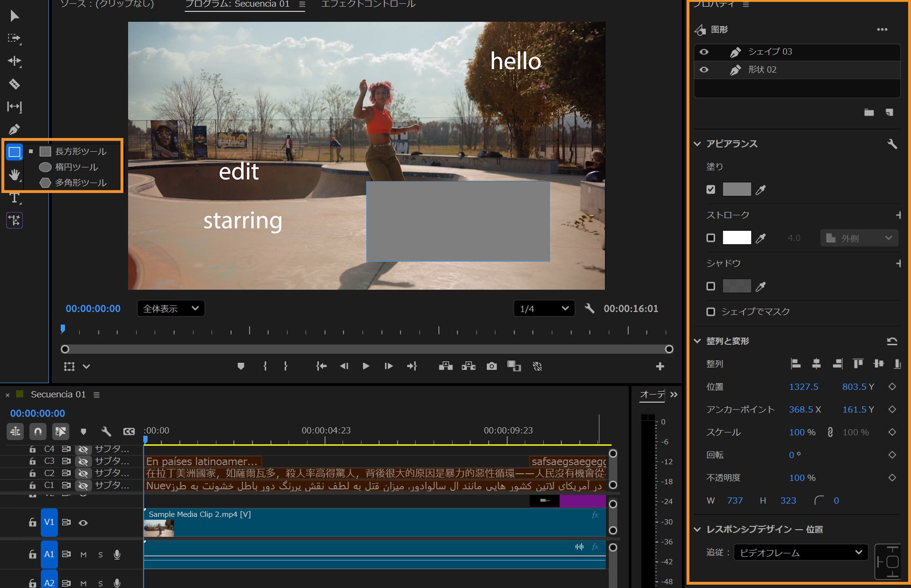Choose 楕円ツール from tool flyout
Screen dimensions: 911x588
click(76, 167)
